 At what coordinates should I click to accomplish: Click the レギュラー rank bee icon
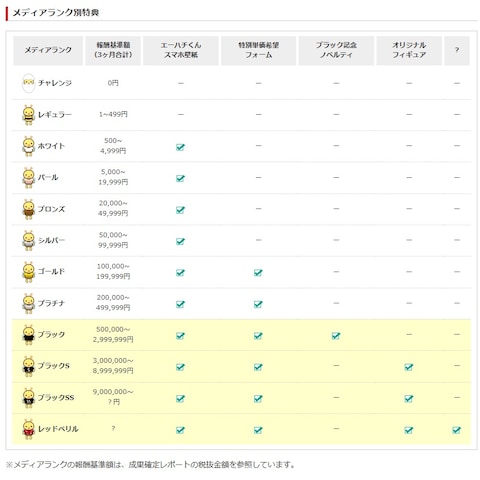[x=28, y=115]
